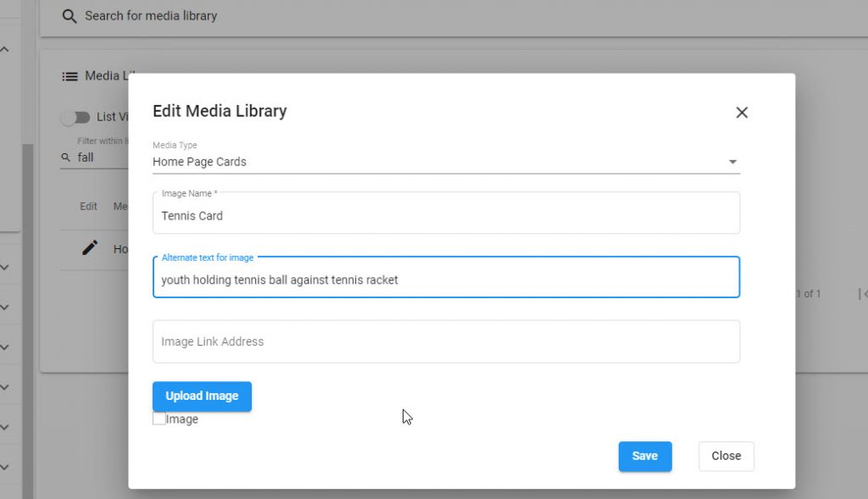Collapse the top sidebar chevron
The width and height of the screenshot is (868, 499).
pos(4,49)
